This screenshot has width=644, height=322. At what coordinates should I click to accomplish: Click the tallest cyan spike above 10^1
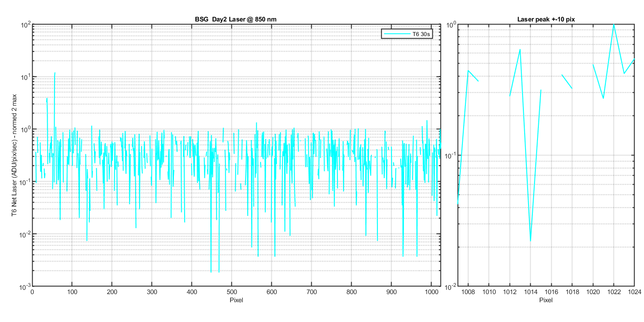pyautogui.click(x=55, y=73)
